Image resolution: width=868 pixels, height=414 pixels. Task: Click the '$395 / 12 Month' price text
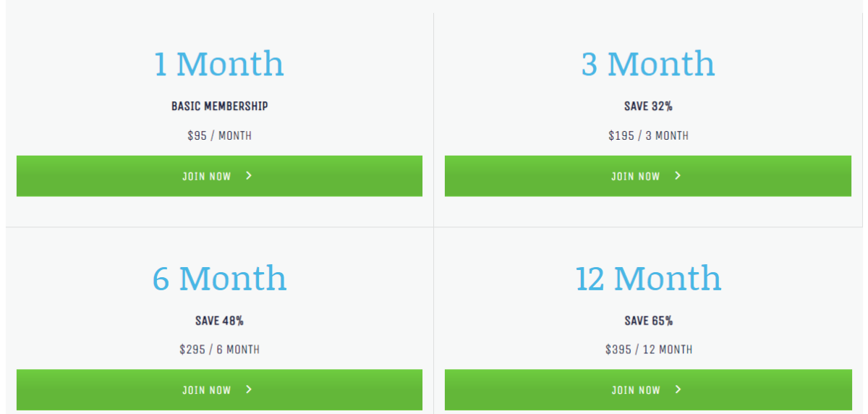tap(648, 350)
